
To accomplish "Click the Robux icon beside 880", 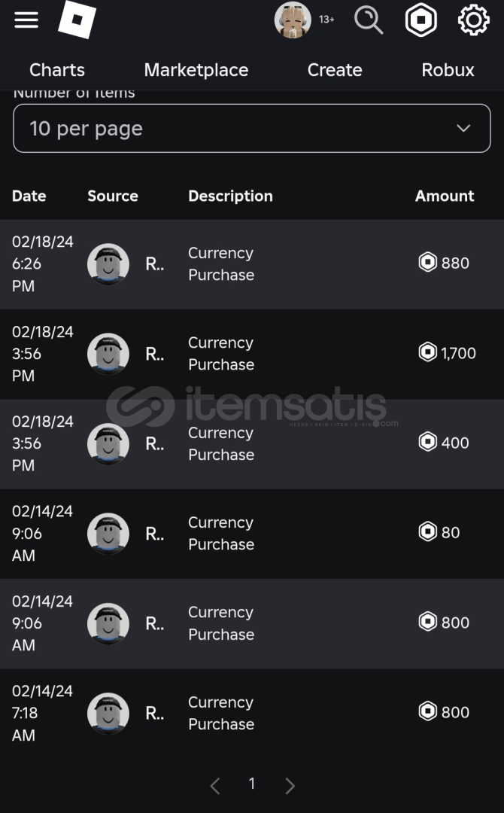I will point(428,263).
